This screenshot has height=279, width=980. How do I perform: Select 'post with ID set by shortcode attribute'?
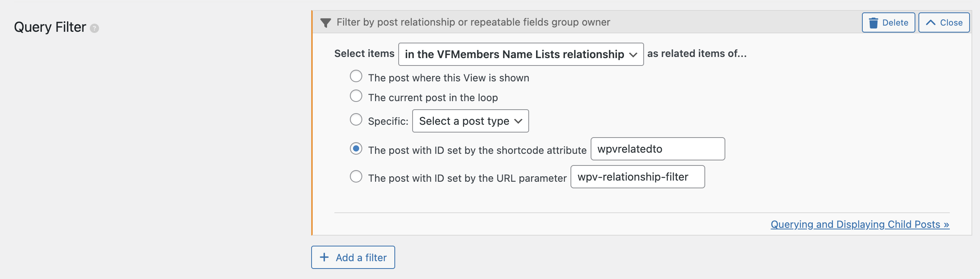click(x=356, y=148)
